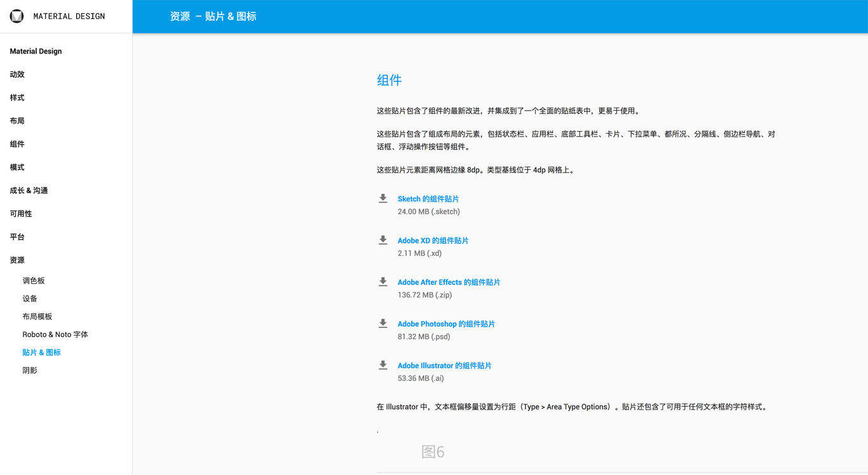
Task: Click the 2.11 MB (.xd) file size text
Action: coord(419,253)
